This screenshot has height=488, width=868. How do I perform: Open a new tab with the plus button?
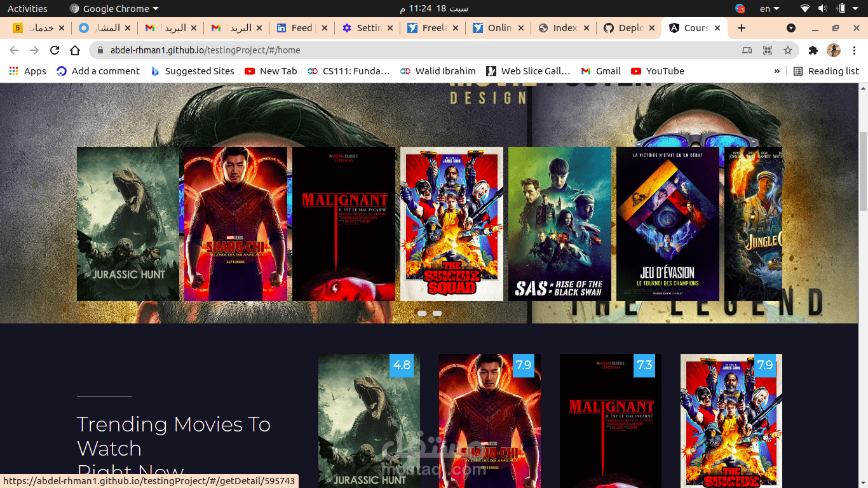pos(742,28)
